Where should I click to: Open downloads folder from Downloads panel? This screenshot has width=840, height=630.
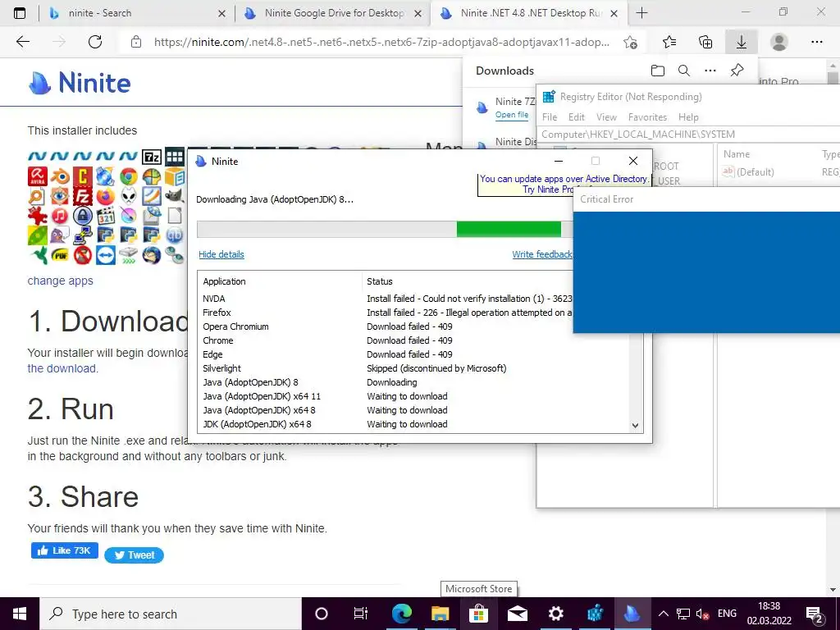pyautogui.click(x=658, y=71)
